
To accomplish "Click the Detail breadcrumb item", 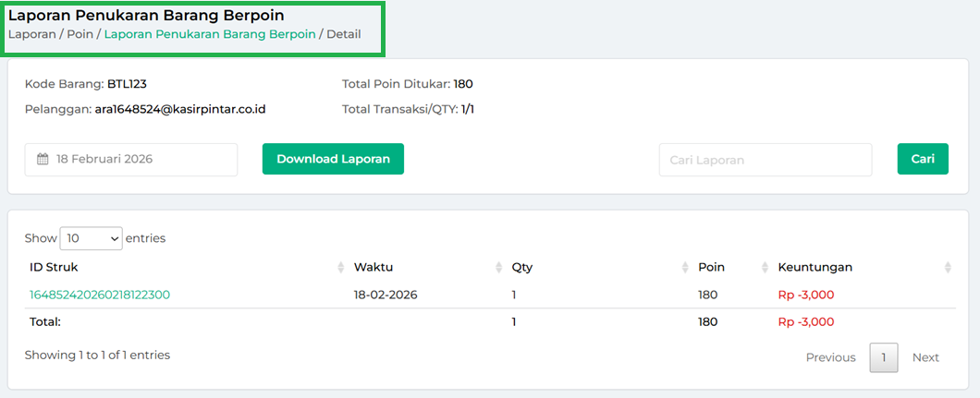I will point(343,34).
